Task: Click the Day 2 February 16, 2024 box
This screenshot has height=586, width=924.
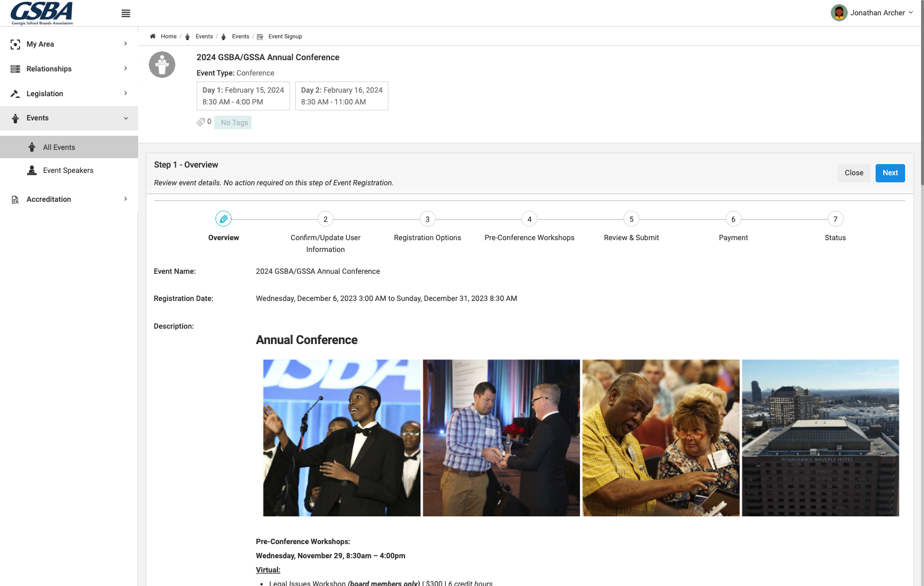Action: coord(342,96)
